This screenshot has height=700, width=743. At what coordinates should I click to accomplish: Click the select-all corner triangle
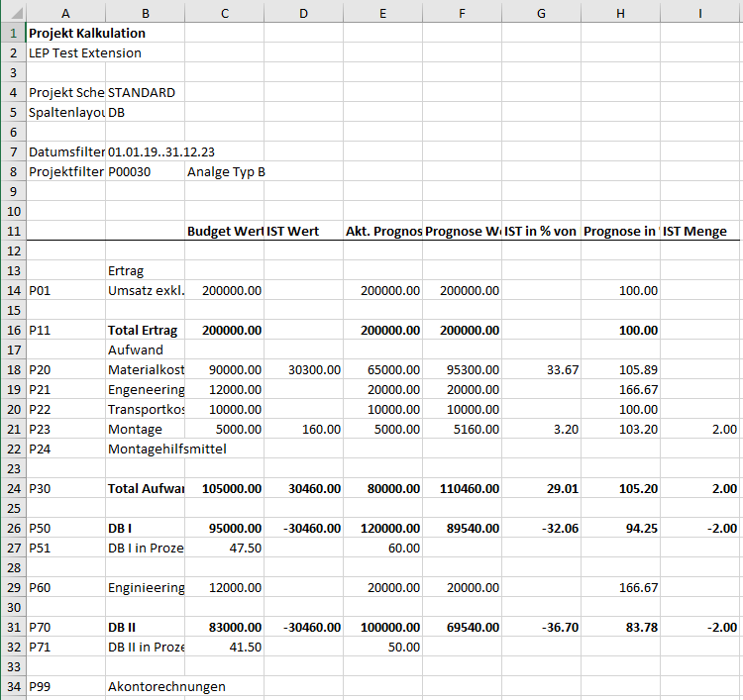click(x=13, y=12)
